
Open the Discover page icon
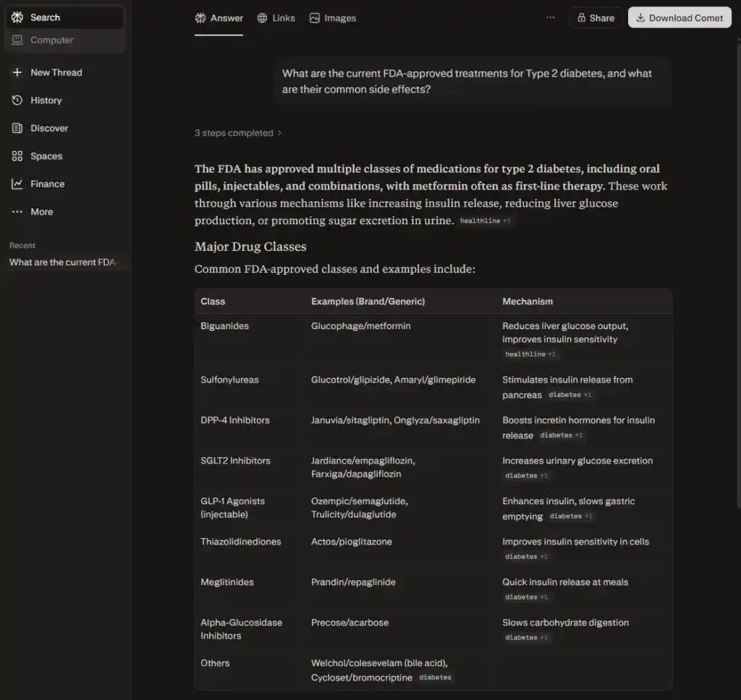coord(17,128)
